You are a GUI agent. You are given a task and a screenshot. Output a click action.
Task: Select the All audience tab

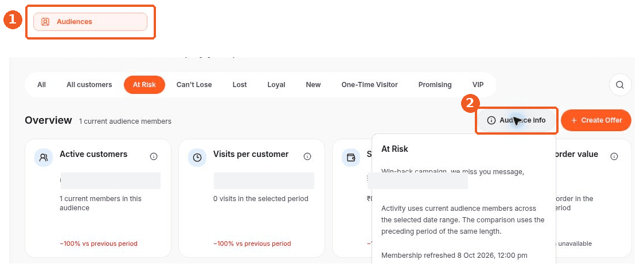pyautogui.click(x=41, y=85)
